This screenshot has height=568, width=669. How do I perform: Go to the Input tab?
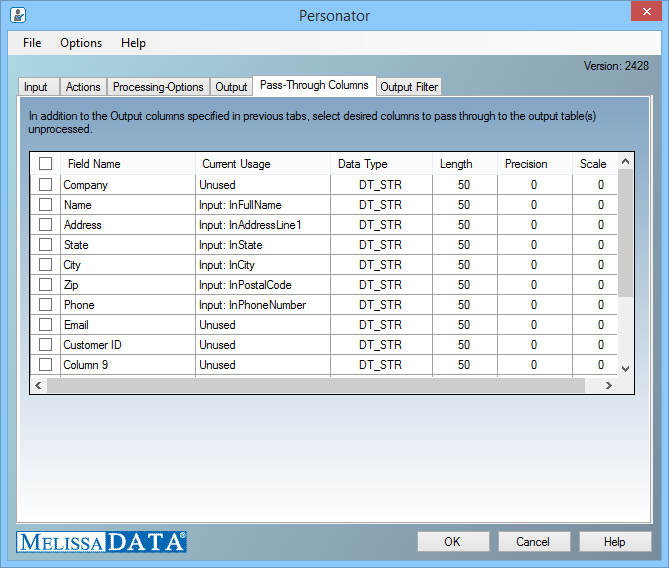coord(36,87)
